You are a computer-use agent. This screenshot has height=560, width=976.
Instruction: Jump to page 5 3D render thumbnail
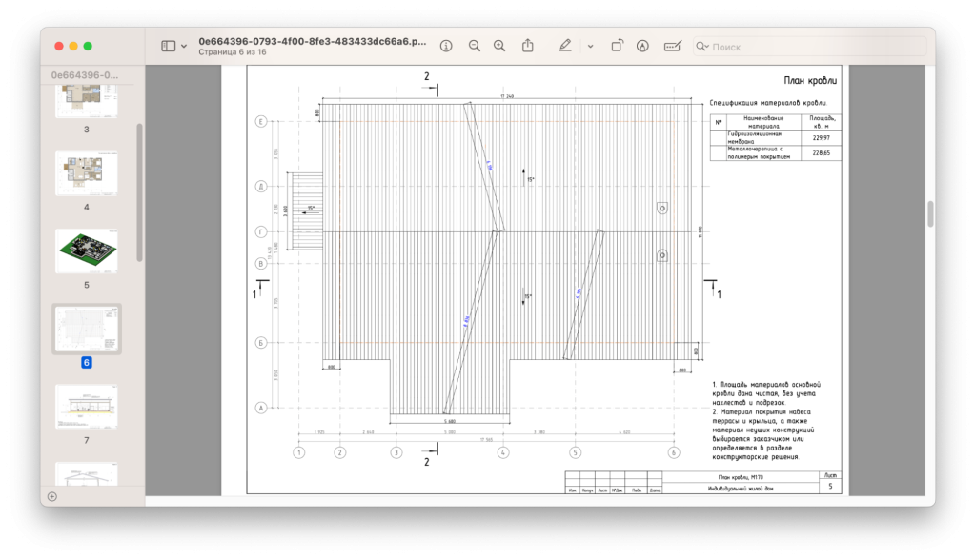pos(86,250)
